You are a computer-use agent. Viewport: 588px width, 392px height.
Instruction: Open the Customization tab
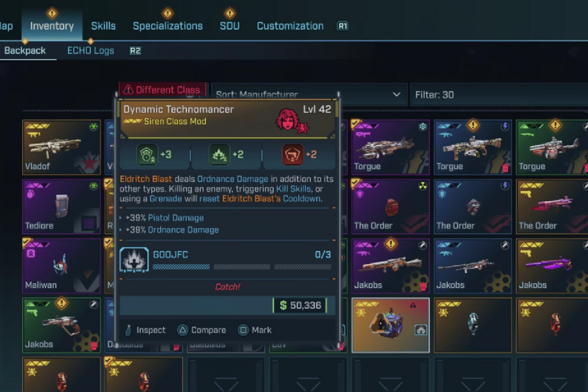290,26
